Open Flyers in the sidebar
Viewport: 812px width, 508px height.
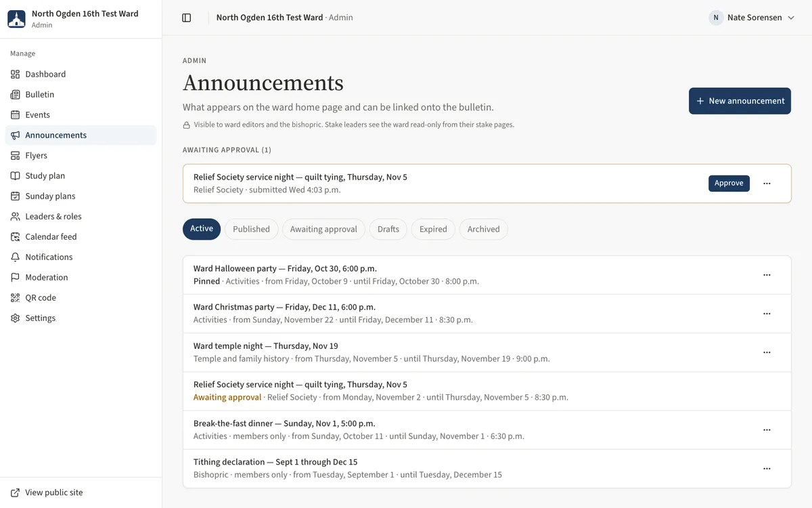[81, 156]
